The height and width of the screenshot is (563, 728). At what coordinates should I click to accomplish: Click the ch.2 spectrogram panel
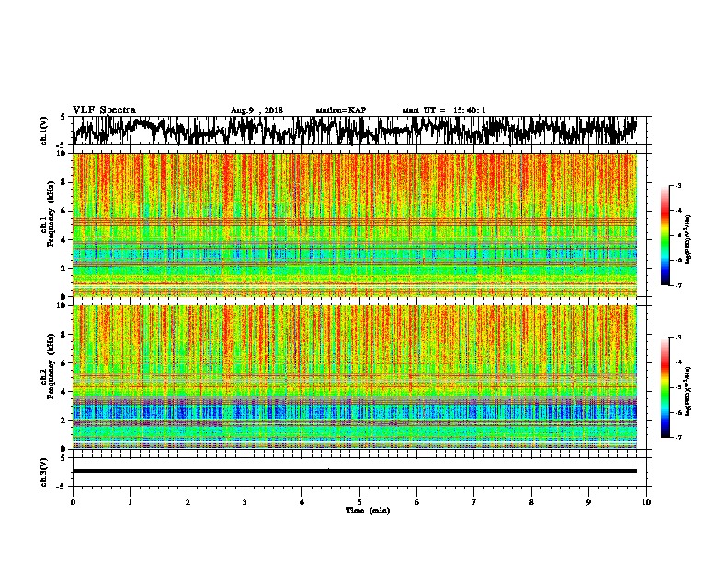[355, 377]
